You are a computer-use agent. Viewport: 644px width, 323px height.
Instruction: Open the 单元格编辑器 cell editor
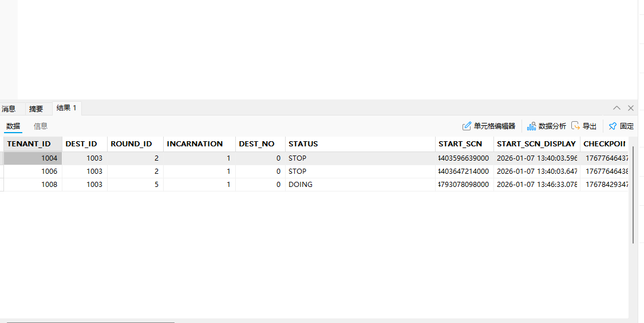[489, 126]
